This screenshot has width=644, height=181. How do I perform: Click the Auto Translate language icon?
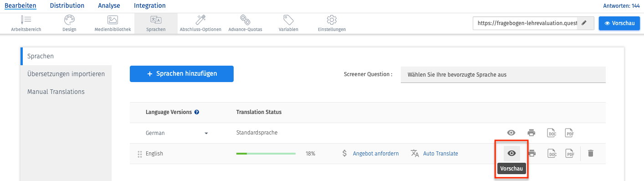(x=414, y=154)
